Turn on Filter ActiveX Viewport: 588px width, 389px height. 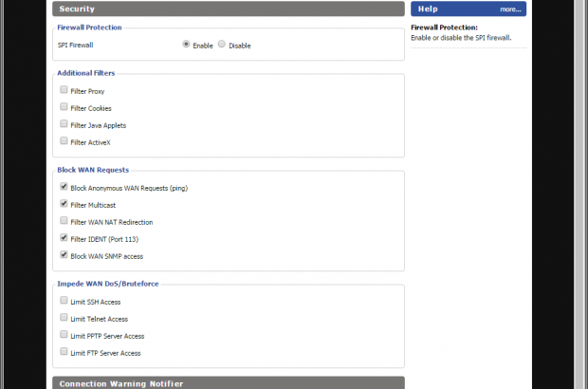point(64,141)
